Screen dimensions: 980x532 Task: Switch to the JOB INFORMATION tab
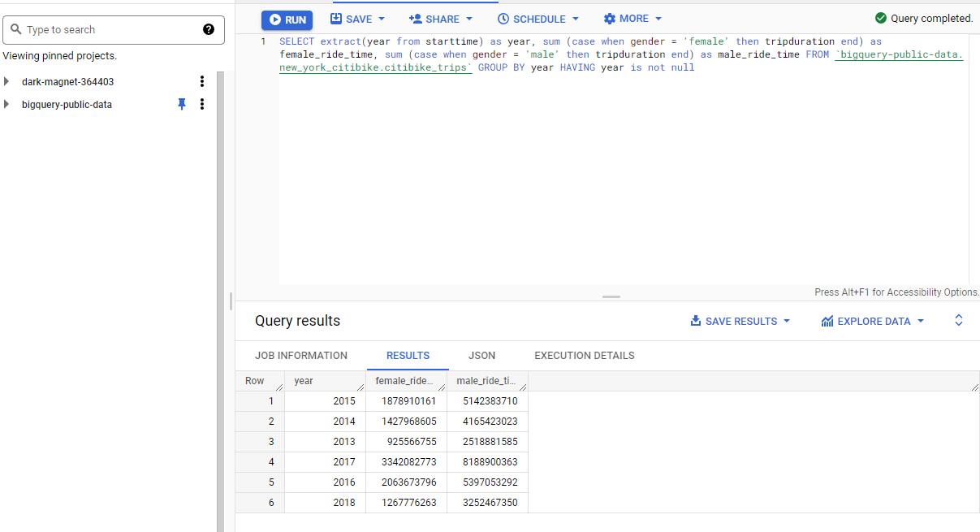(x=300, y=356)
